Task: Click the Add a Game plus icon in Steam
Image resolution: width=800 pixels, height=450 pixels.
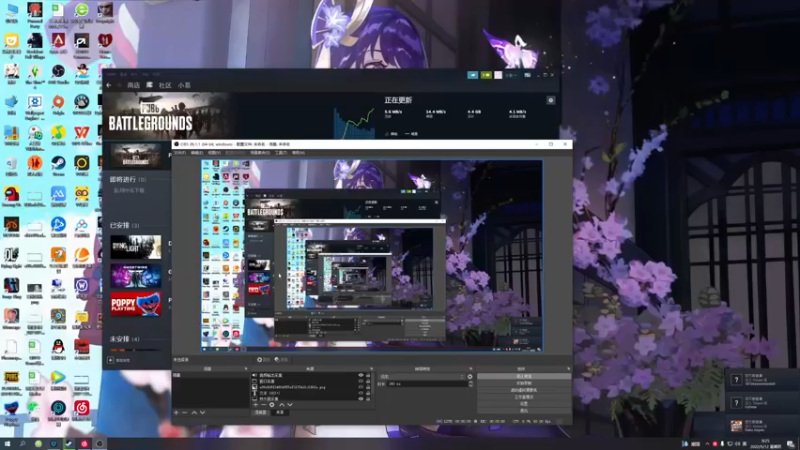Action: 111,360
